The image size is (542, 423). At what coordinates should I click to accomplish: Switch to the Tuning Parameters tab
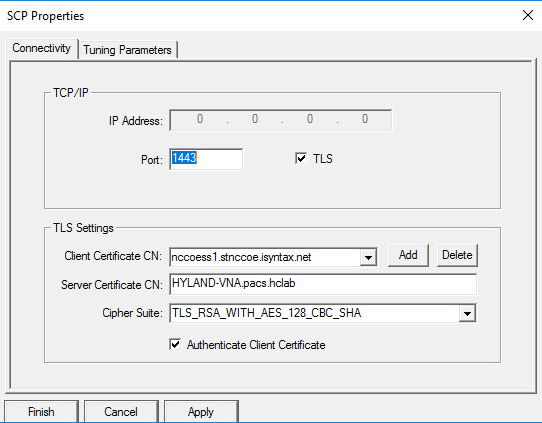point(128,50)
